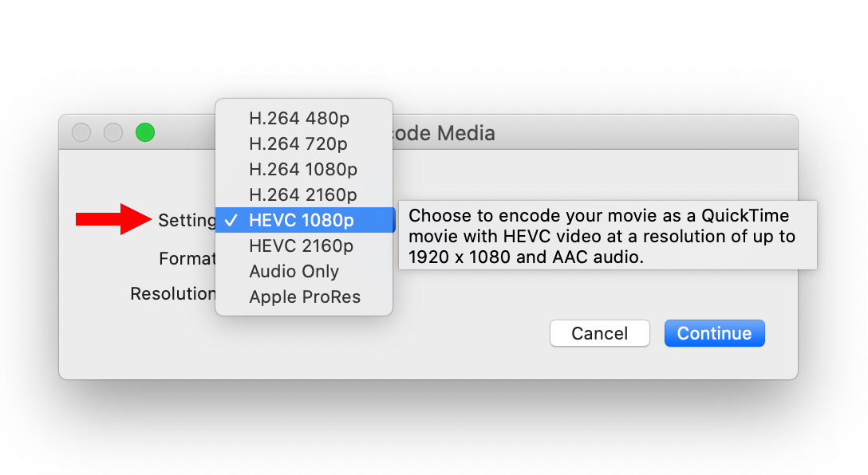Click the leftmost gray close button
Screen dimensions: 868x475
pyautogui.click(x=81, y=132)
